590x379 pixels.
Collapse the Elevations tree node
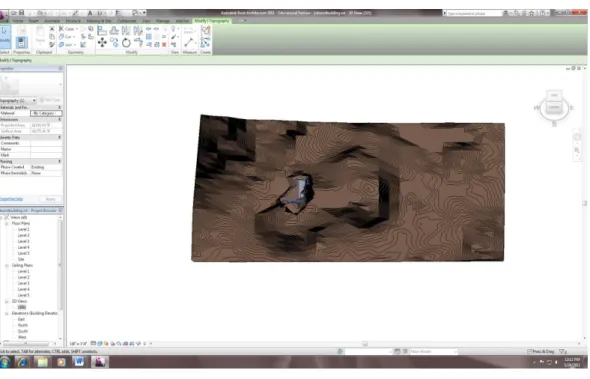point(6,314)
